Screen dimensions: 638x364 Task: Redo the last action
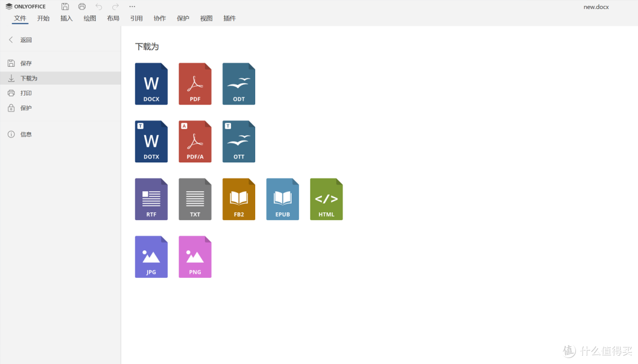[x=116, y=6]
